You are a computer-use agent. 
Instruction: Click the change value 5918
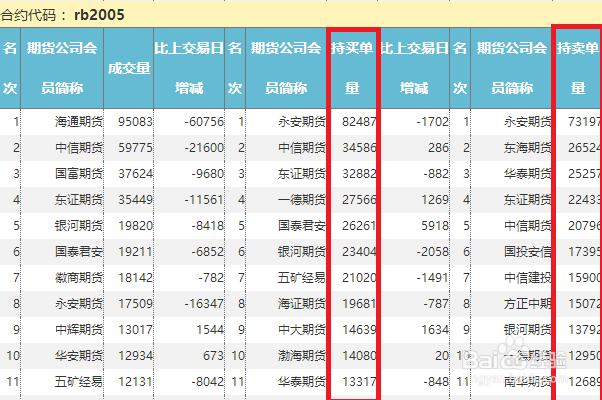tap(435, 226)
